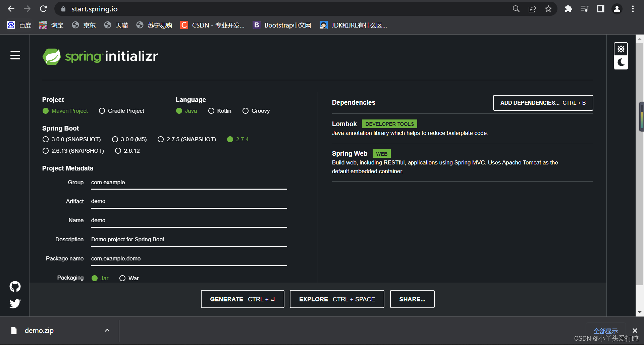Open the GitHub icon link in the sidebar

(x=15, y=286)
